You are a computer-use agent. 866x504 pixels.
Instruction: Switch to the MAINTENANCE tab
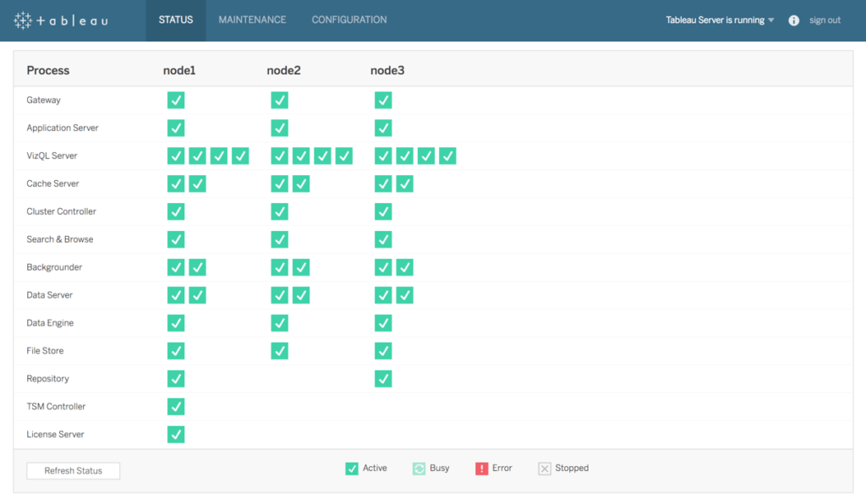click(252, 20)
